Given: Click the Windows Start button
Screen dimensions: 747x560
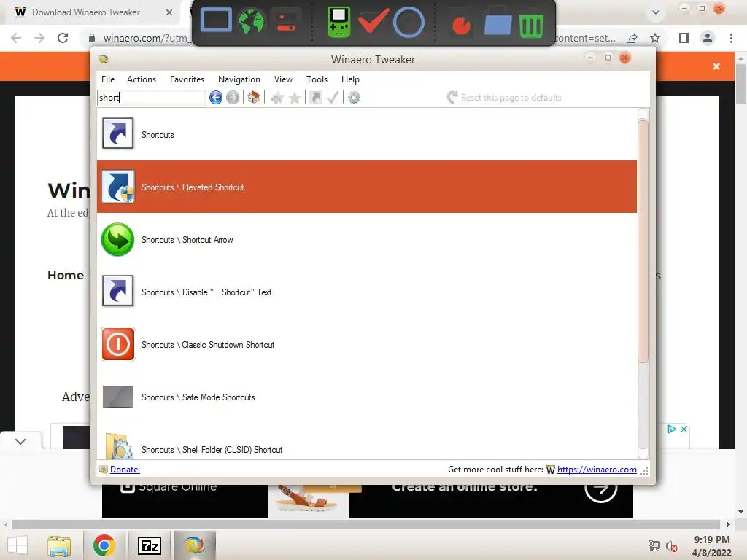Looking at the screenshot, I should [18, 545].
